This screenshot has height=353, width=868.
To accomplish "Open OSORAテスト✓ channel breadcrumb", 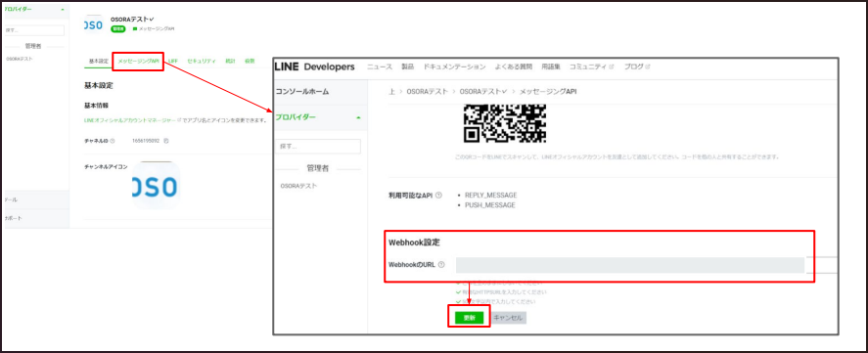I will click(x=483, y=91).
